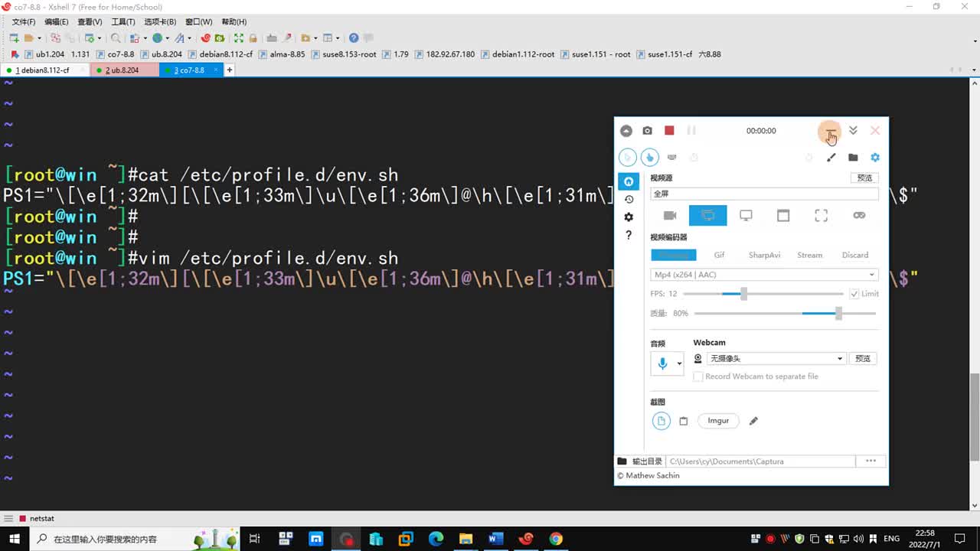This screenshot has width=980, height=551.
Task: Open output folder icon in Captura toolbar
Action: (x=853, y=158)
